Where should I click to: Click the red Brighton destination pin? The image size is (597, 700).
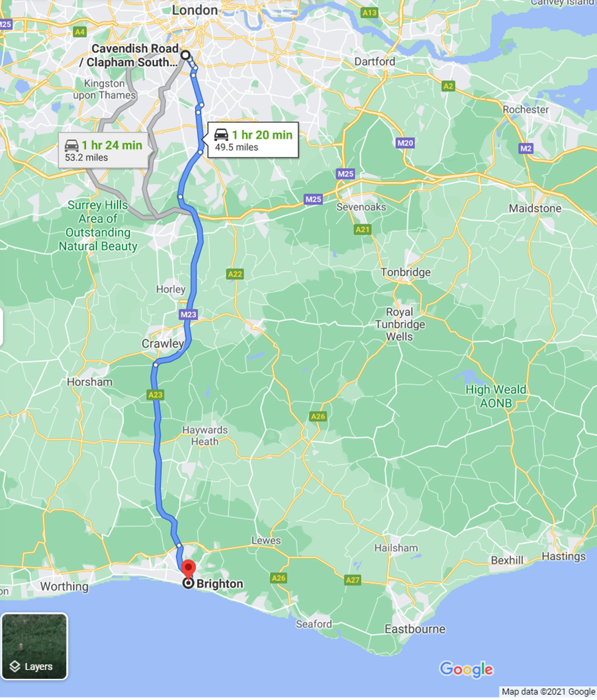point(188,569)
